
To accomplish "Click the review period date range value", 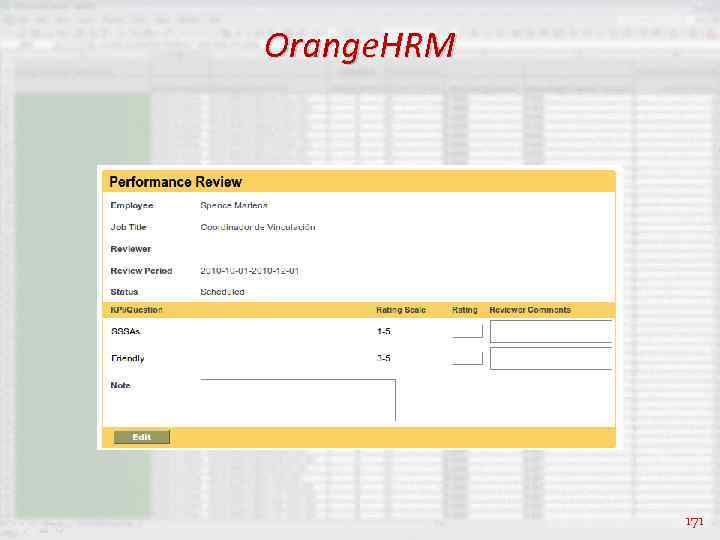I will tap(250, 271).
